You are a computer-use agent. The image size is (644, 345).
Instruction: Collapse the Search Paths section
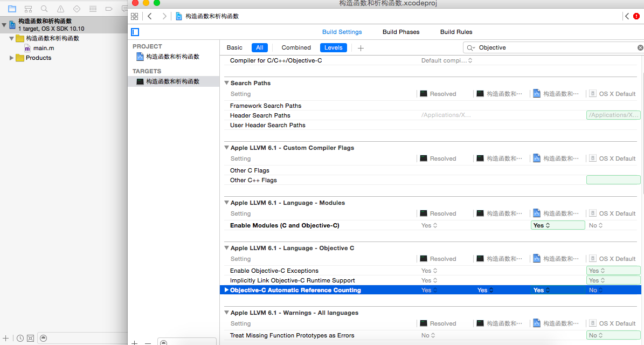226,83
